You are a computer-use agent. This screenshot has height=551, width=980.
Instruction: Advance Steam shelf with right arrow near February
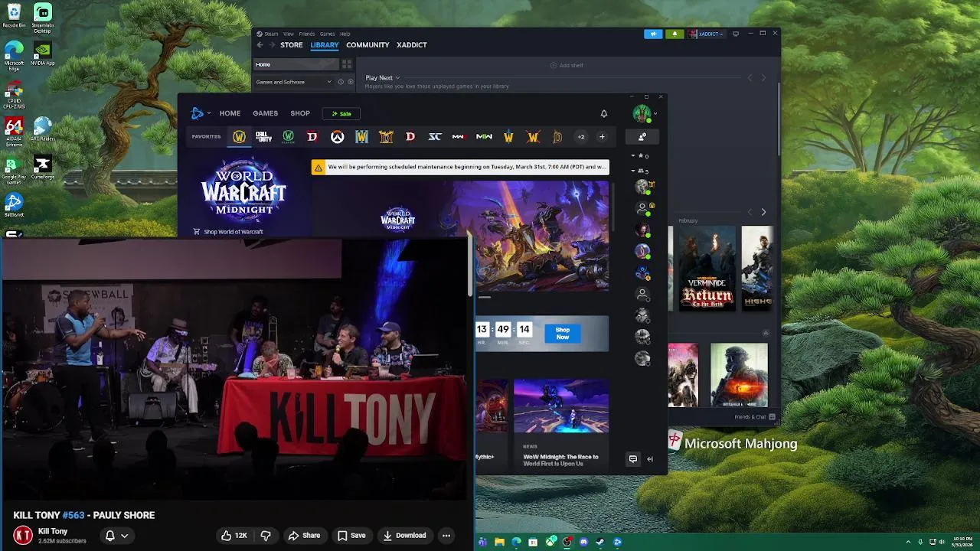(x=763, y=212)
